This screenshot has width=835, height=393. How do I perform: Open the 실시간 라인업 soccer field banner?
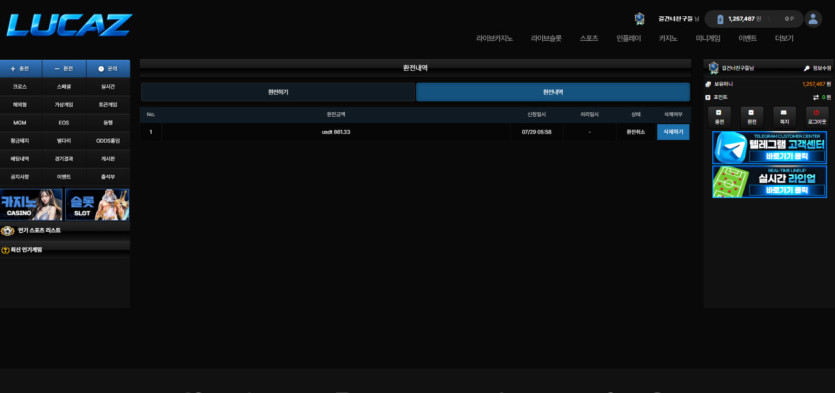click(x=769, y=182)
